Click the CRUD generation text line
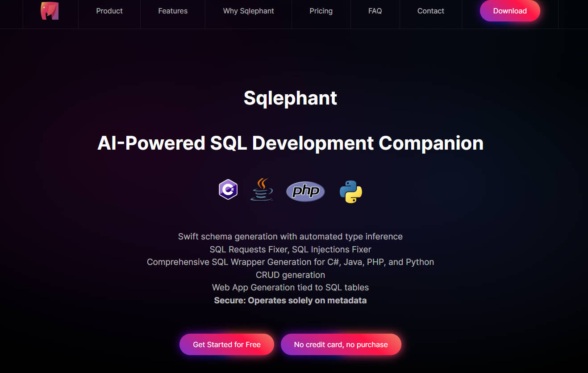This screenshot has height=373, width=588. pyautogui.click(x=290, y=275)
